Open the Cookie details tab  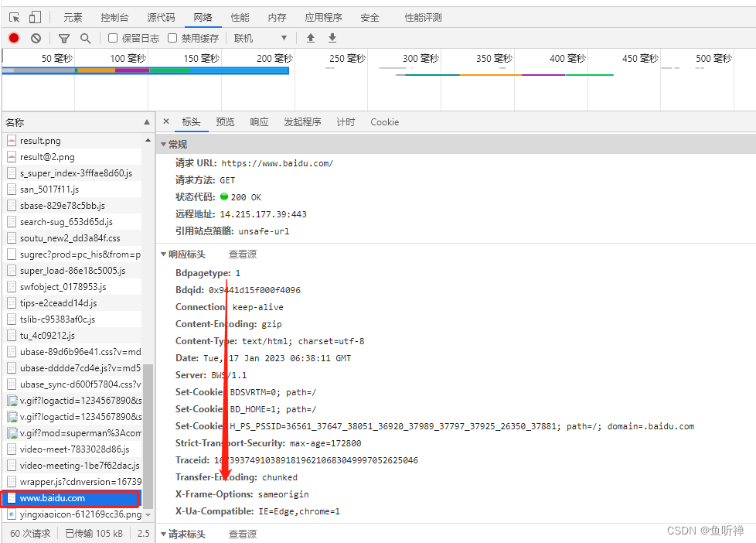(384, 122)
